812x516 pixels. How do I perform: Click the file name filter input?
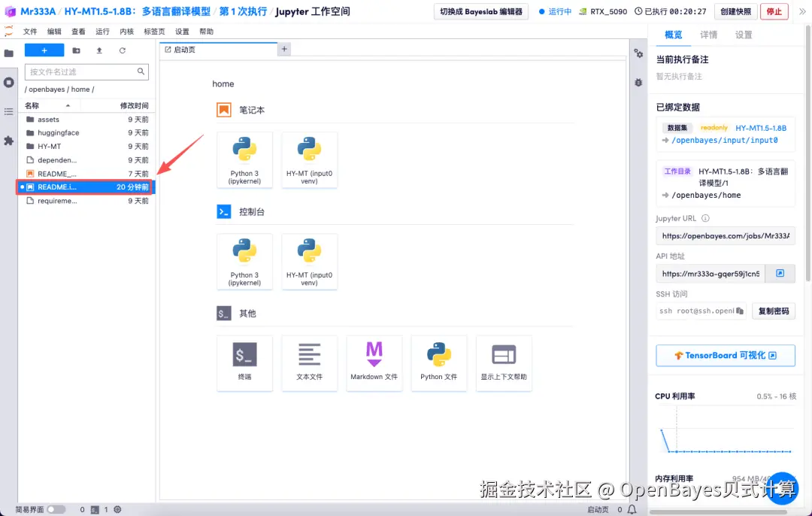point(86,71)
